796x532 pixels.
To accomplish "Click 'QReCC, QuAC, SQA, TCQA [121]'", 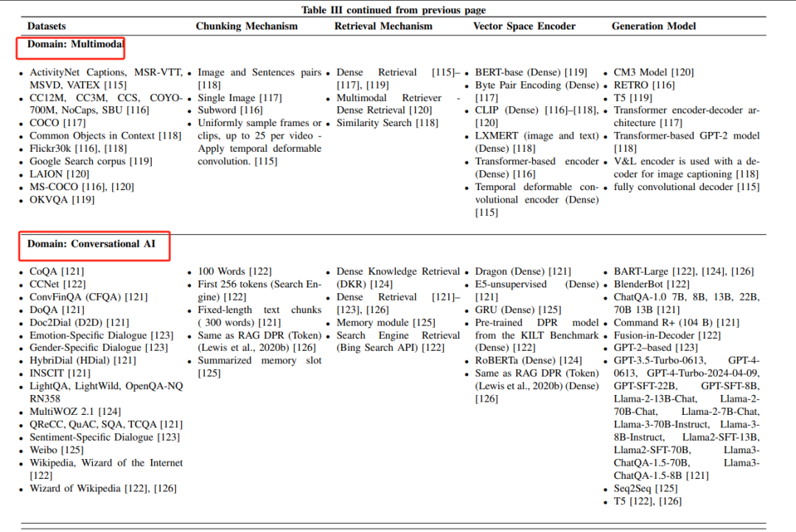I will [x=106, y=424].
